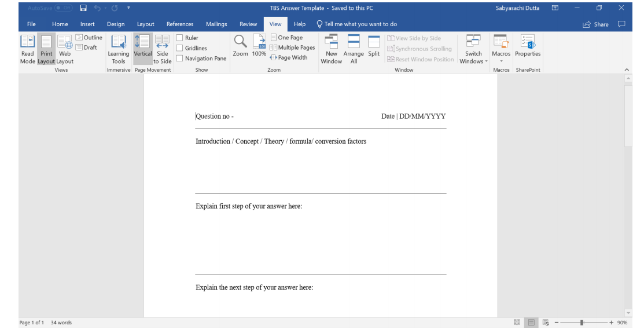This screenshot has height=329, width=644.
Task: Click the Redo/Repeat arrow
Action: click(115, 8)
